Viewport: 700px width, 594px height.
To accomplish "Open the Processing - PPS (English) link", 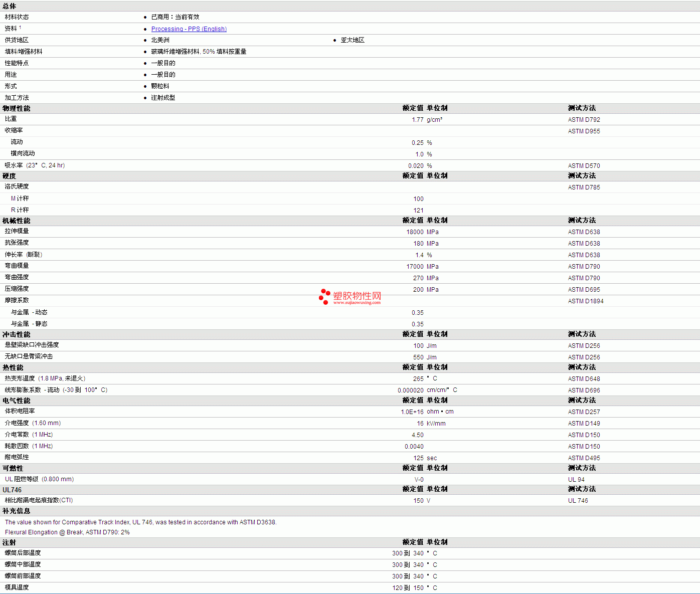I will [x=189, y=29].
